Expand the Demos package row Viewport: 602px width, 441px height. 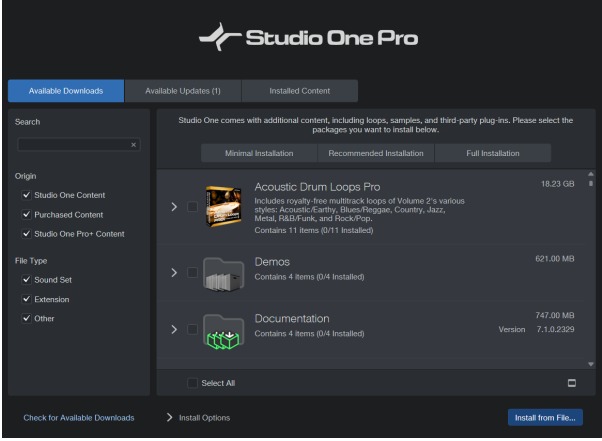click(x=174, y=273)
